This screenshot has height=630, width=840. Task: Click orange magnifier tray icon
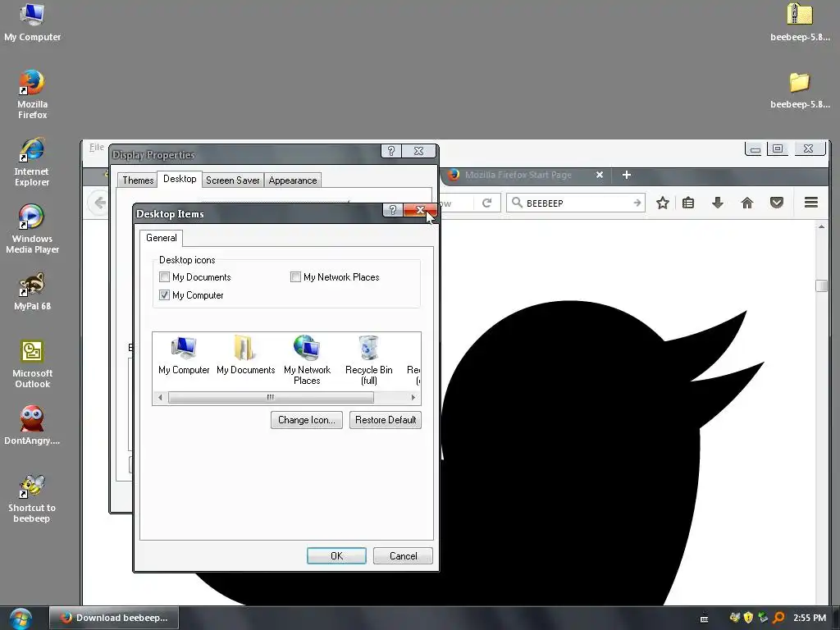[x=778, y=618]
